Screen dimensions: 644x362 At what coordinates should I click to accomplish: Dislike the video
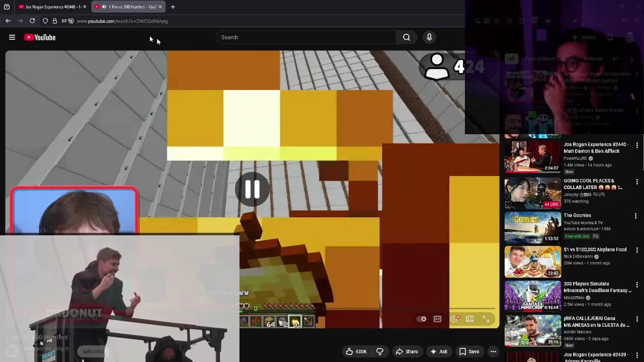(x=380, y=351)
